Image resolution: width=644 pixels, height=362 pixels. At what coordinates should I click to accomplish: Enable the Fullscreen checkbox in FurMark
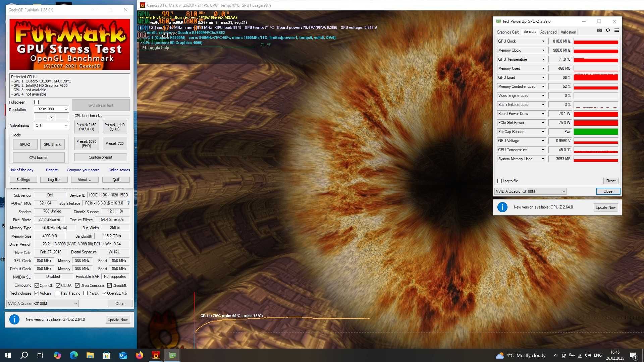(36, 102)
